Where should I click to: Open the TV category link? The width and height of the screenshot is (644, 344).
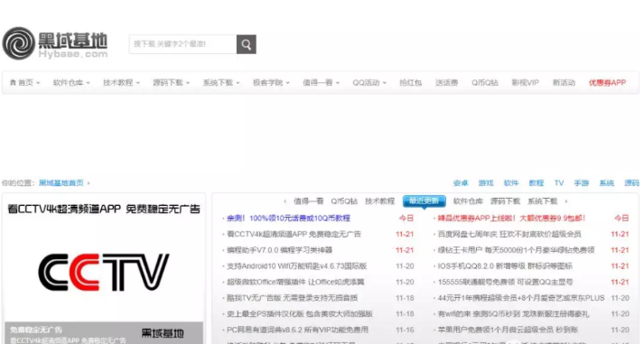point(558,183)
